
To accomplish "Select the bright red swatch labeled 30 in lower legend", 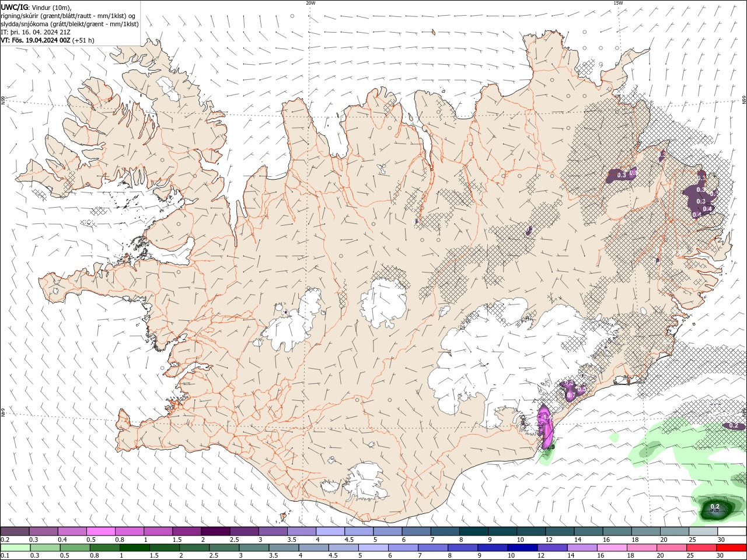I will tap(731, 548).
